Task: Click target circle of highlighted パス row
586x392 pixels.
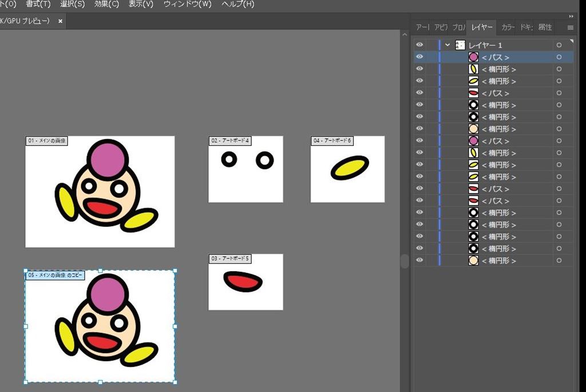Action: point(559,57)
